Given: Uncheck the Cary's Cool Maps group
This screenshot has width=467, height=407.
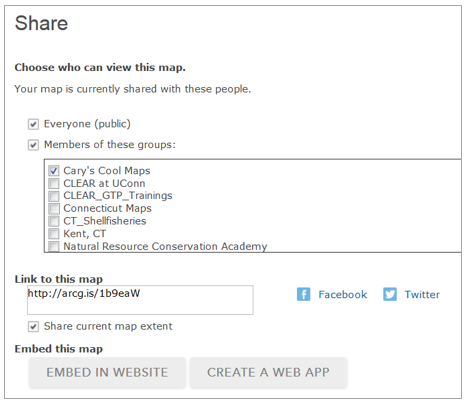Looking at the screenshot, I should coord(54,171).
